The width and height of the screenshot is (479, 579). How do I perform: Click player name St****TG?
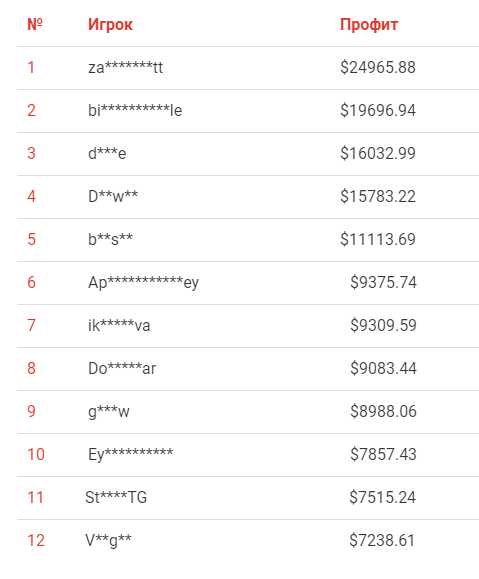116,497
